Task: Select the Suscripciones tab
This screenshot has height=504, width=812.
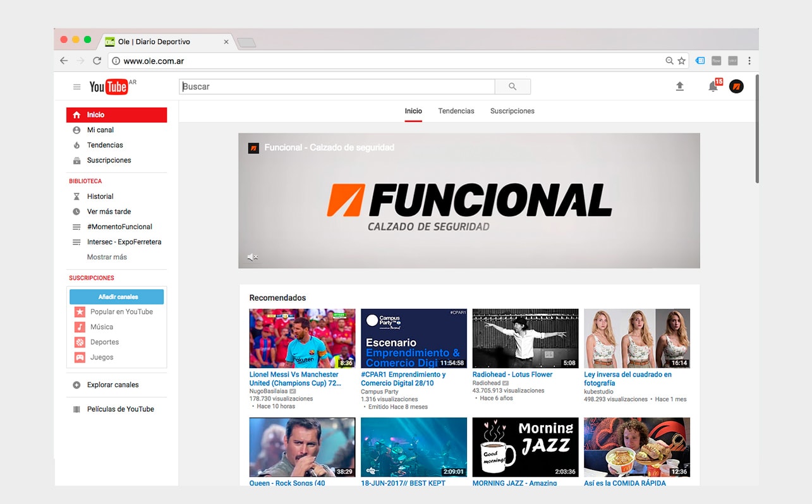Action: coord(512,111)
